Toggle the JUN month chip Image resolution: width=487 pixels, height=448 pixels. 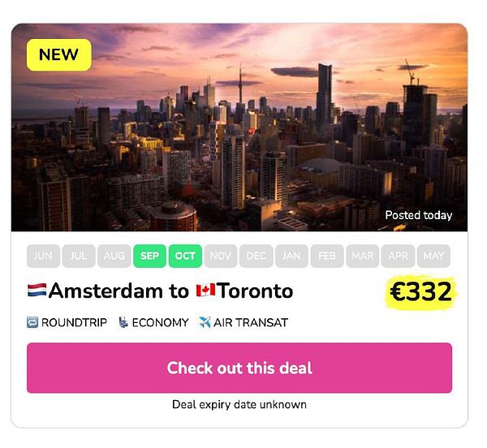coord(43,256)
